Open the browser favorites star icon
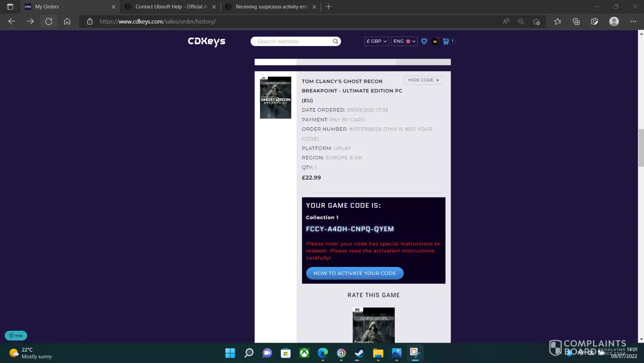The height and width of the screenshot is (363, 644). 558,21
